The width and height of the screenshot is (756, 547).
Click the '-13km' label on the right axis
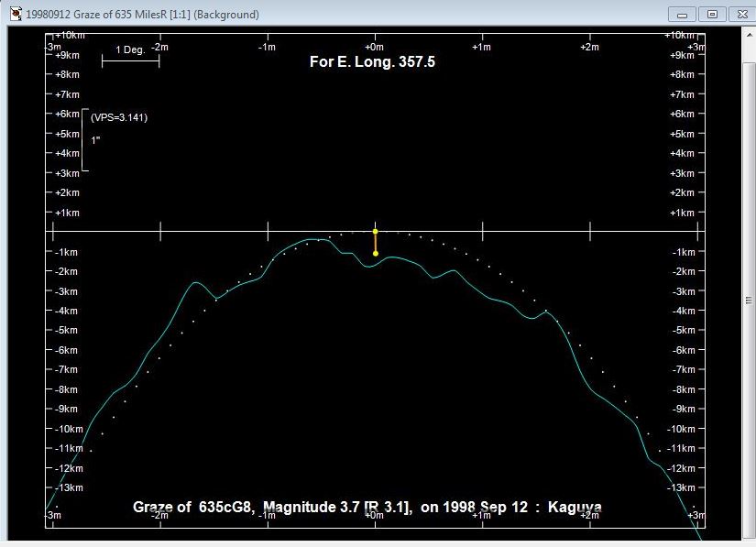(x=684, y=487)
